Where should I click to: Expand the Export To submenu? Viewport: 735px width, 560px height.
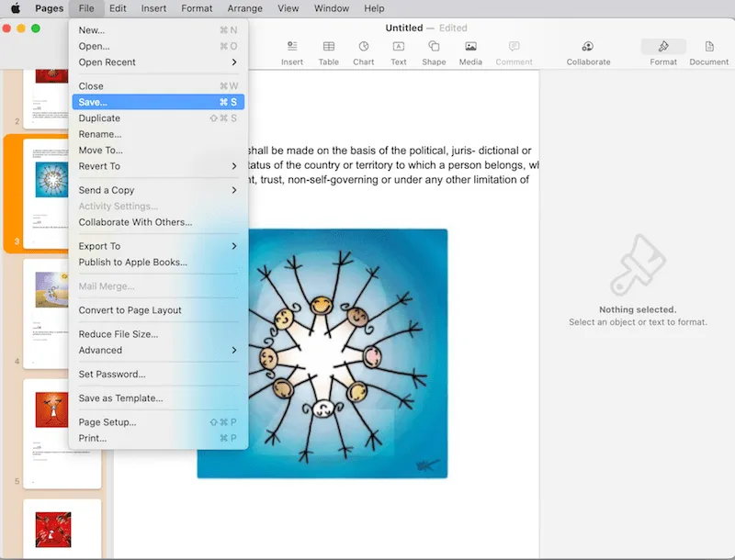101,245
